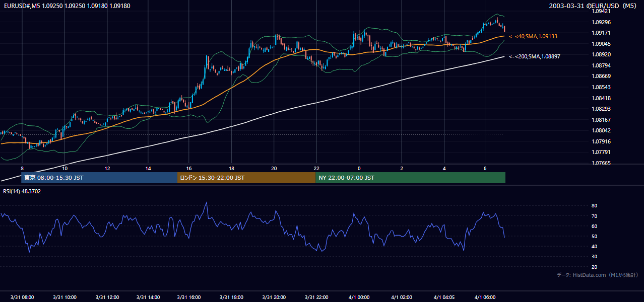Viewport: 644px width, 302px height.
Task: Click hour label 0 under the price chart
Action: click(x=359, y=168)
